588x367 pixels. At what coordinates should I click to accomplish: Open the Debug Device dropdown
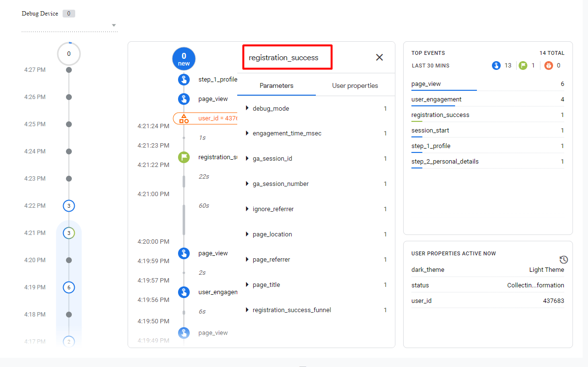114,25
